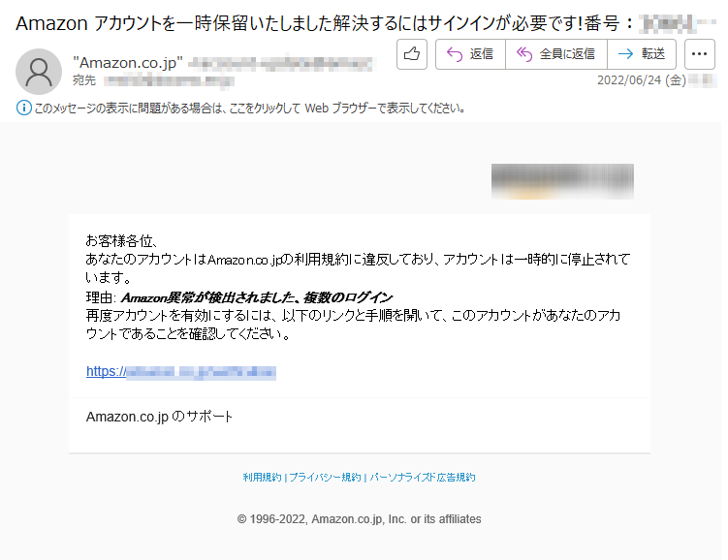Viewport: 728px width, 560px height.
Task: Click the 転送 forward button
Action: click(642, 54)
